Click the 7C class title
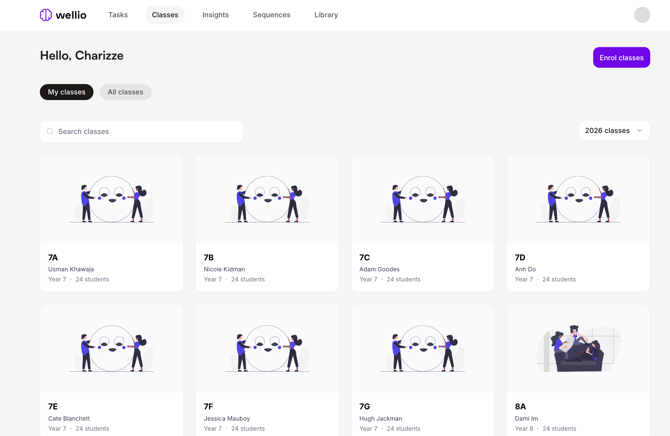This screenshot has width=670, height=436. pos(364,257)
